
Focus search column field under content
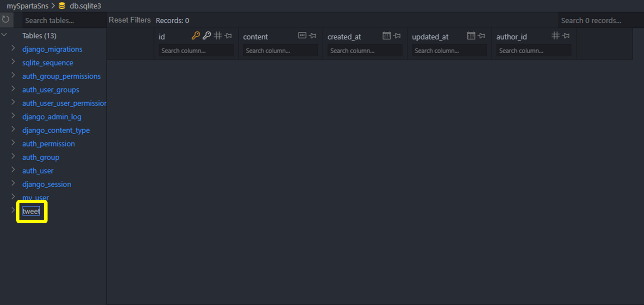point(280,50)
